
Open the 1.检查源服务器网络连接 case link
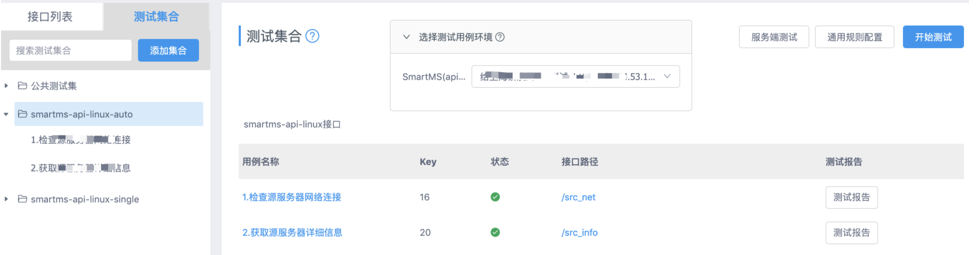pos(291,197)
